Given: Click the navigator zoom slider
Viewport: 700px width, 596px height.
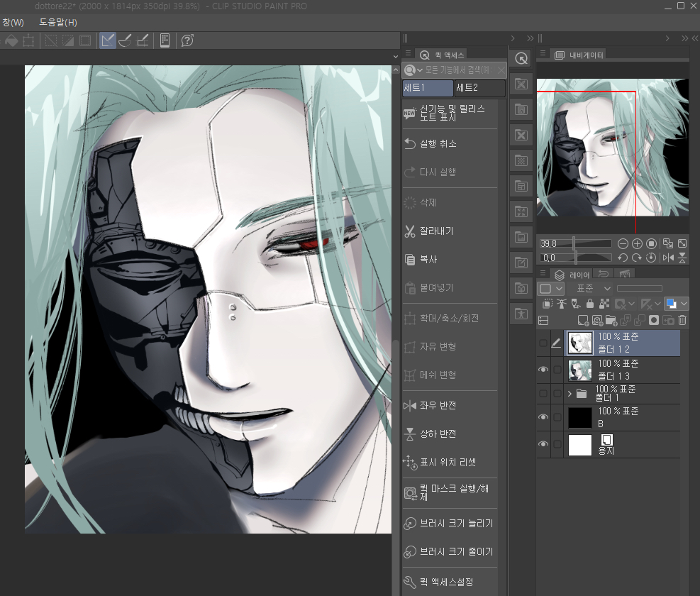Looking at the screenshot, I should 592,243.
